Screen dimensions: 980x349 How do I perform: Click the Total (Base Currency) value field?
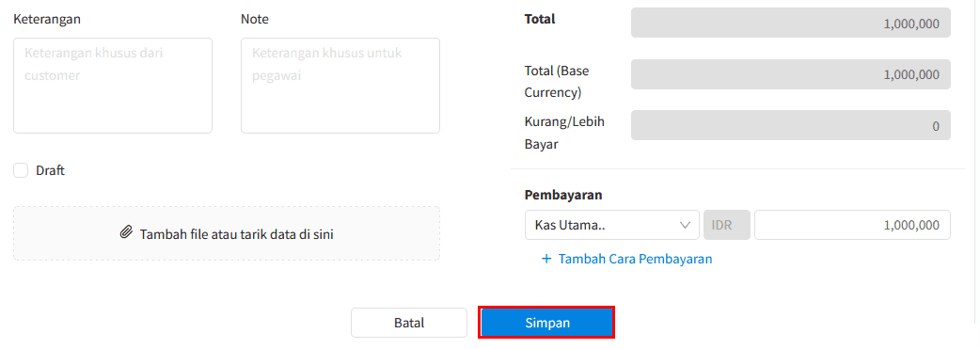click(x=791, y=74)
